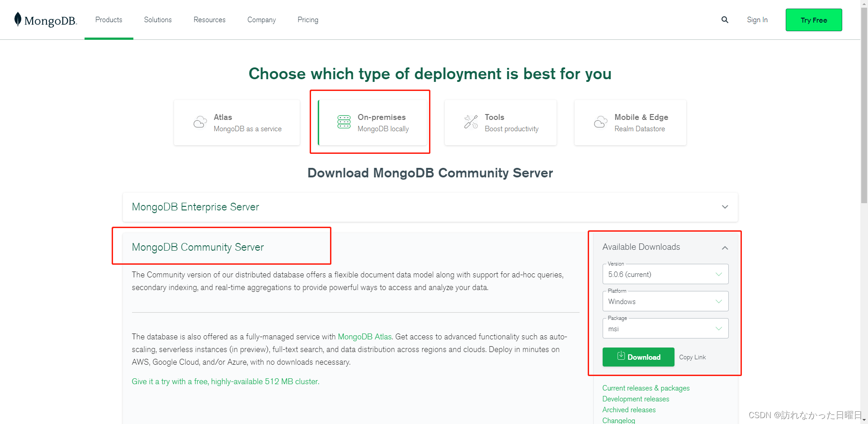Expand MongoDB Enterprise Server section chevron

coord(725,207)
